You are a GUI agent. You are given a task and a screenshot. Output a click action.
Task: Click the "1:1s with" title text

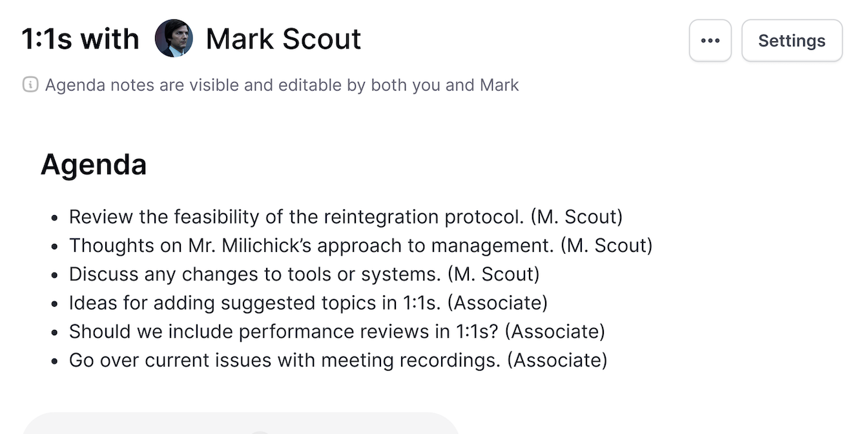click(80, 39)
